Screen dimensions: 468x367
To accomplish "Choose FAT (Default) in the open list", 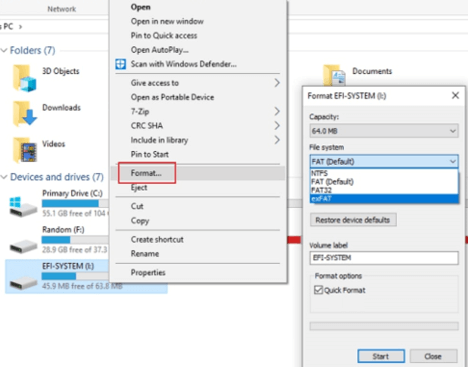I will [x=384, y=182].
